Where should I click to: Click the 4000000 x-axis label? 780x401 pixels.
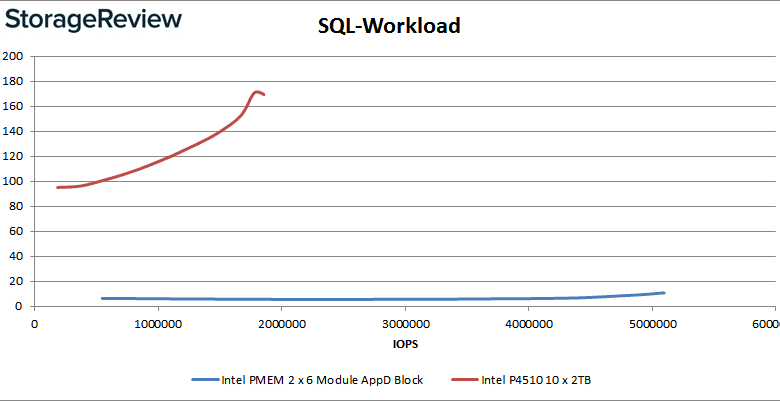[x=528, y=324]
